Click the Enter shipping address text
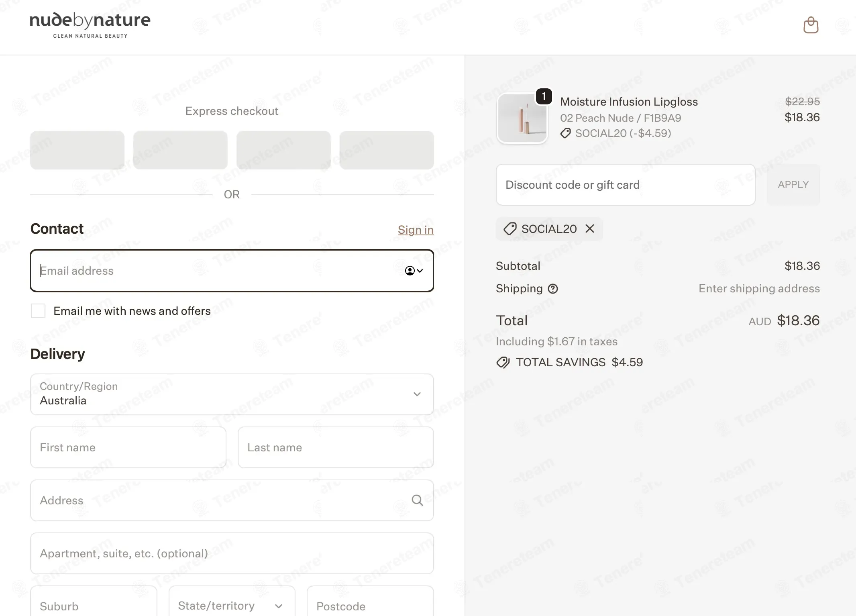Image resolution: width=856 pixels, height=616 pixels. (x=759, y=289)
